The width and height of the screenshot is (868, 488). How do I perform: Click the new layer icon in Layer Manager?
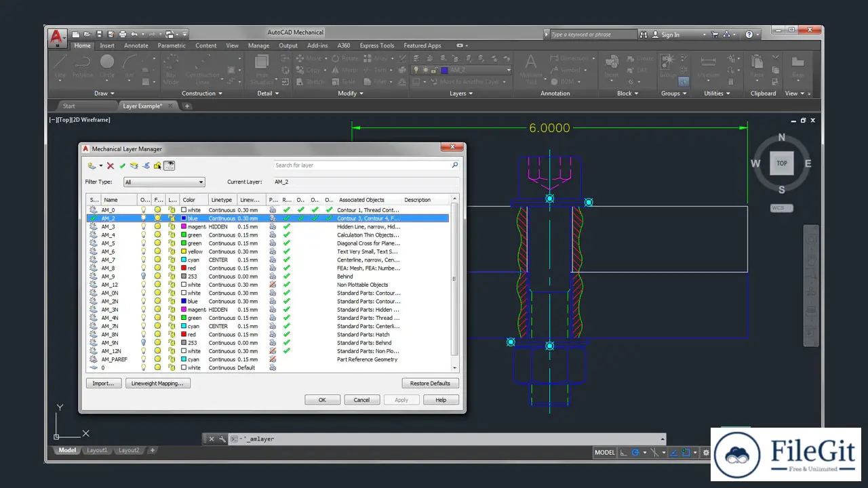pyautogui.click(x=92, y=165)
